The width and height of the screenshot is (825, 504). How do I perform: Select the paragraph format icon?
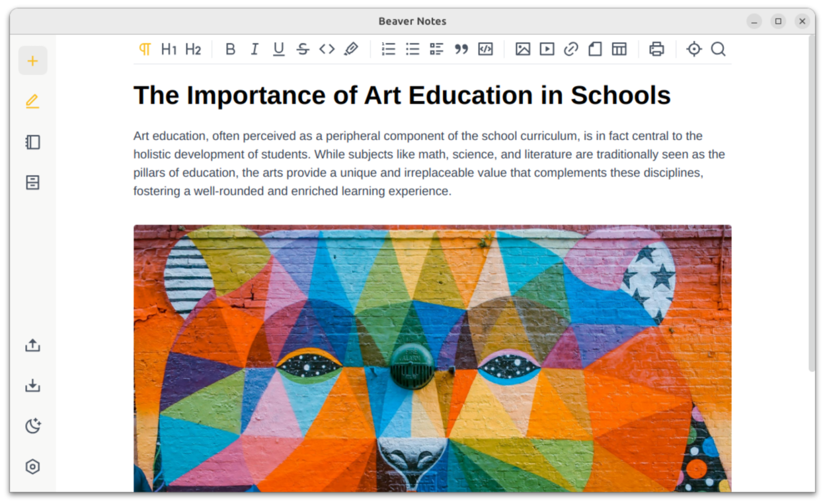point(145,49)
